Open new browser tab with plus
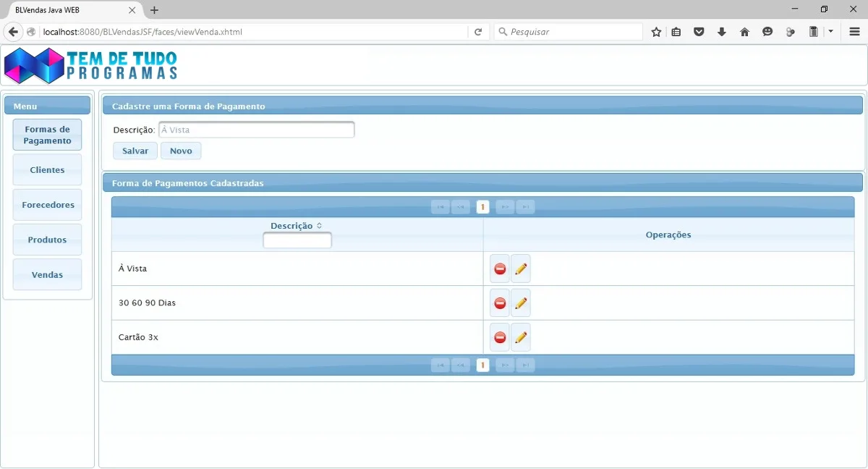 point(154,10)
